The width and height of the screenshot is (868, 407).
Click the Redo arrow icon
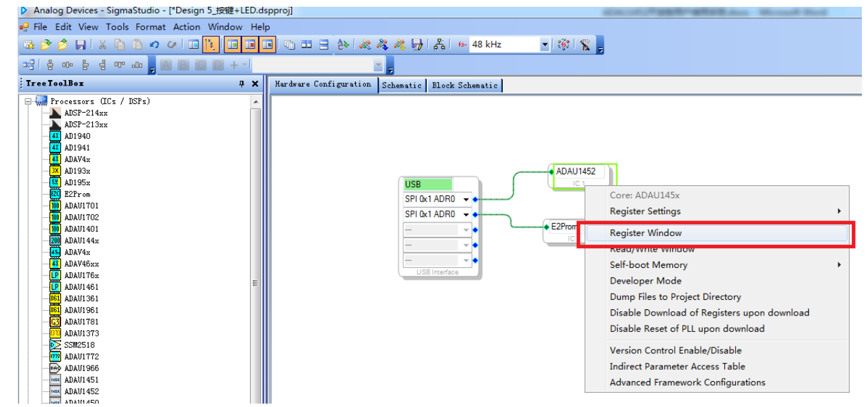coord(172,45)
